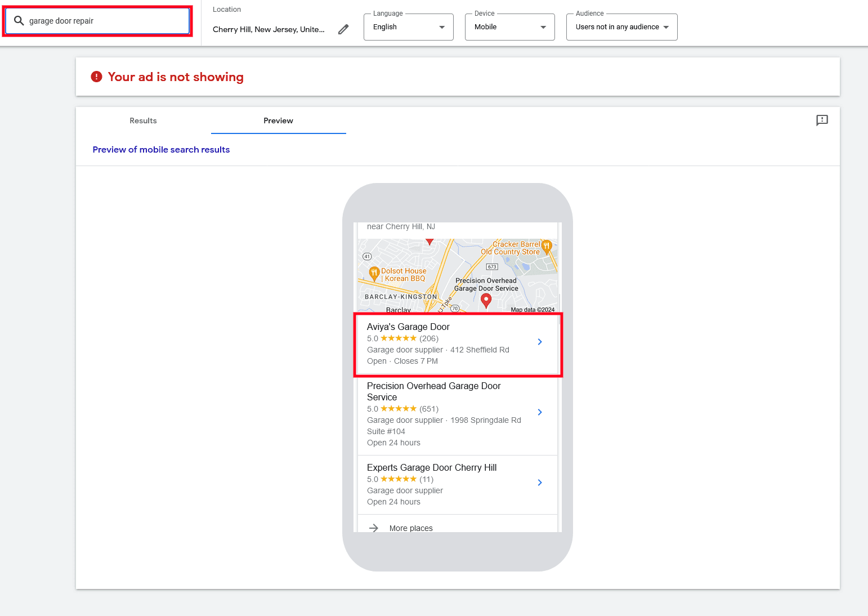Click the More places arrow icon
Viewport: 868px width, 616px height.
tap(373, 528)
